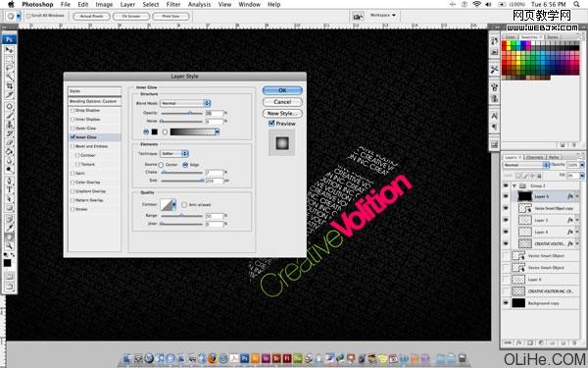
Task: Open the glow gradient picker dropdown
Action: coord(217,131)
